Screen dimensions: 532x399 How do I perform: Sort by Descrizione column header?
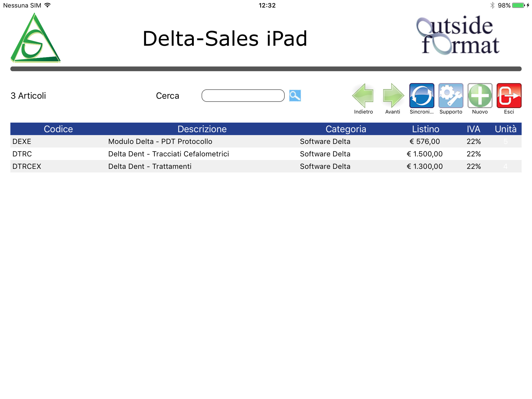point(202,129)
